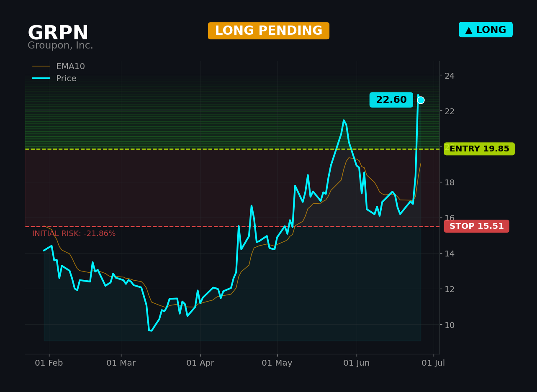
Task: Click the 01 Jun date label
Action: point(357,363)
